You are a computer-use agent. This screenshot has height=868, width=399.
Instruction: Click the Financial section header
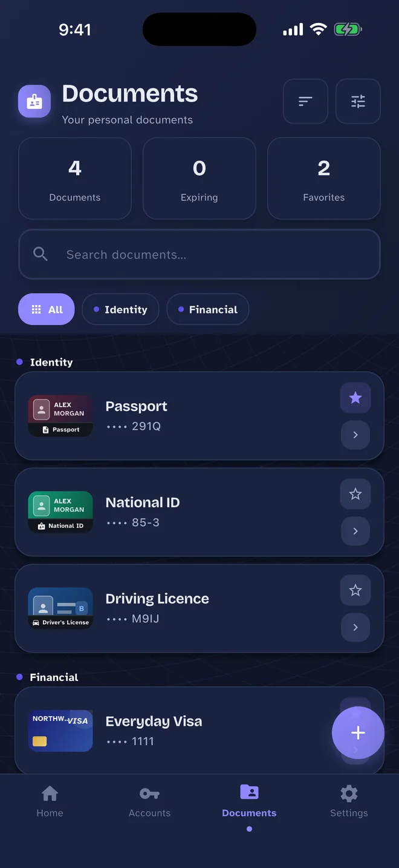click(x=54, y=677)
